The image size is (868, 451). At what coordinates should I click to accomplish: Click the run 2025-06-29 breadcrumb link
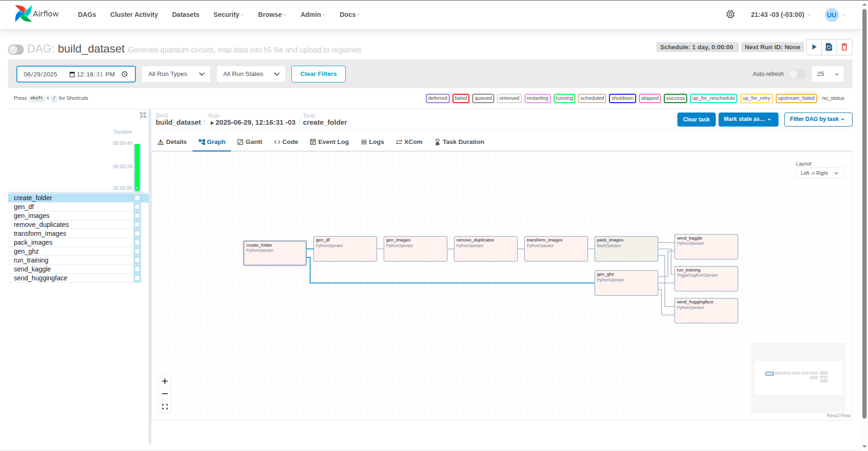[x=253, y=122]
